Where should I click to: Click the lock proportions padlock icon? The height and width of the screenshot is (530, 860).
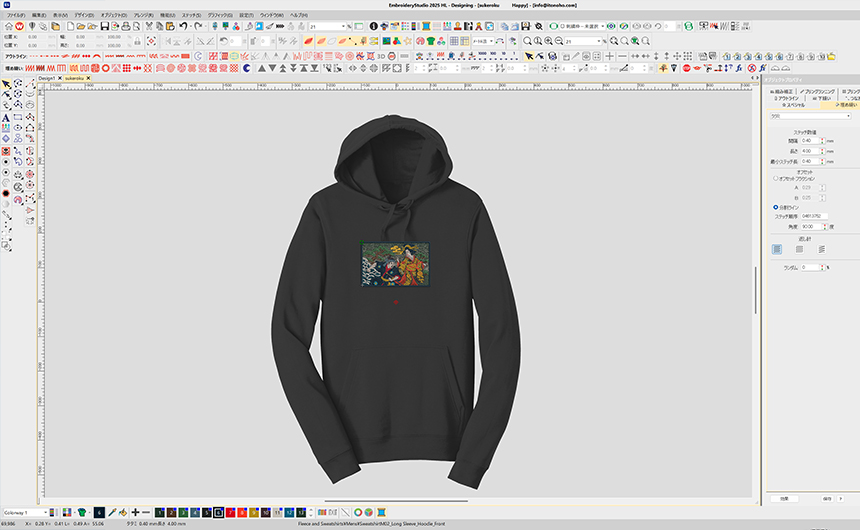click(137, 41)
